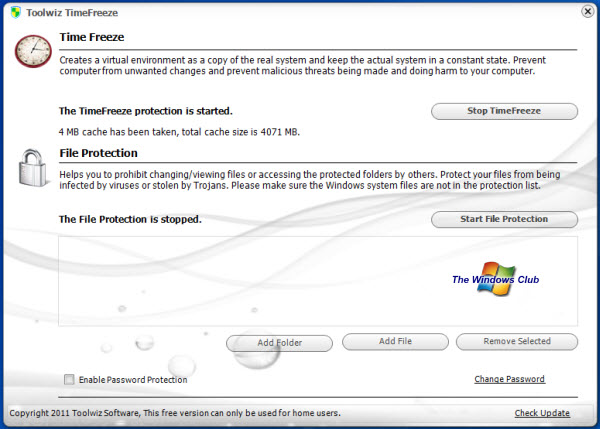Click 'The TimeFreeze protection is started.' text

pos(146,111)
